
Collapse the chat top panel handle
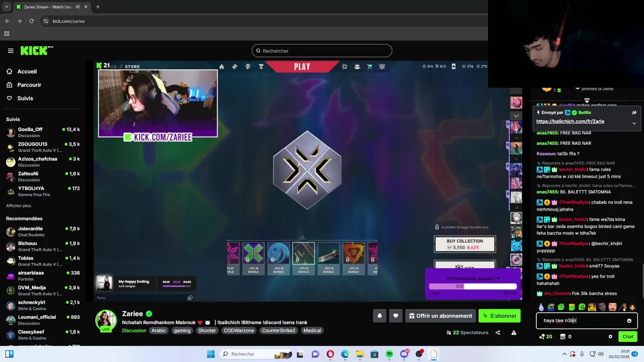pos(587,101)
